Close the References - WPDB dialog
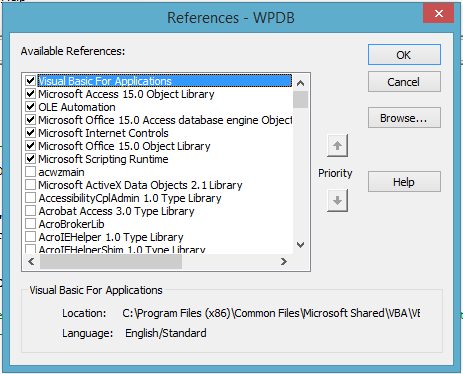463x374 pixels. (438, 14)
